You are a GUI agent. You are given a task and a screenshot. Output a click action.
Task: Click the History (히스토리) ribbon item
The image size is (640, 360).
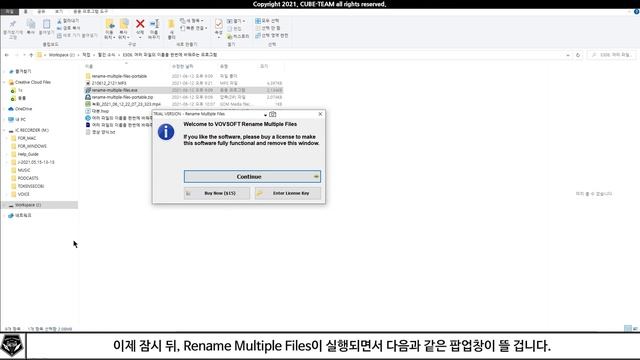[238, 36]
